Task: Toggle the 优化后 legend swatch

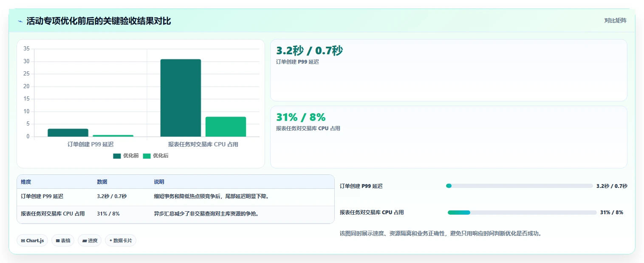Action: coord(147,156)
